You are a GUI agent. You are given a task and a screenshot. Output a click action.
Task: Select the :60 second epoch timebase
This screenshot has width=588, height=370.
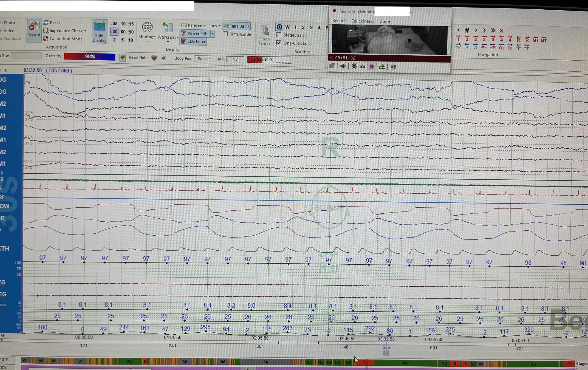[x=122, y=32]
